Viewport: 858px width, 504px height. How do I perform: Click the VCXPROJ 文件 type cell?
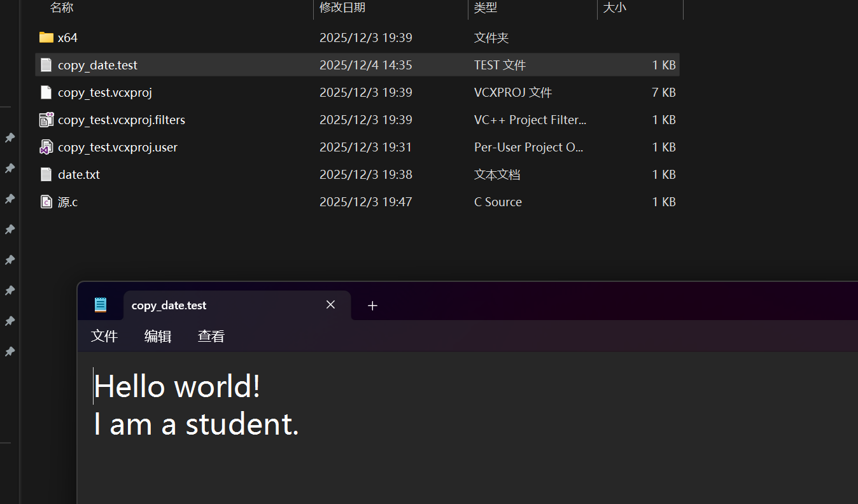tap(513, 92)
